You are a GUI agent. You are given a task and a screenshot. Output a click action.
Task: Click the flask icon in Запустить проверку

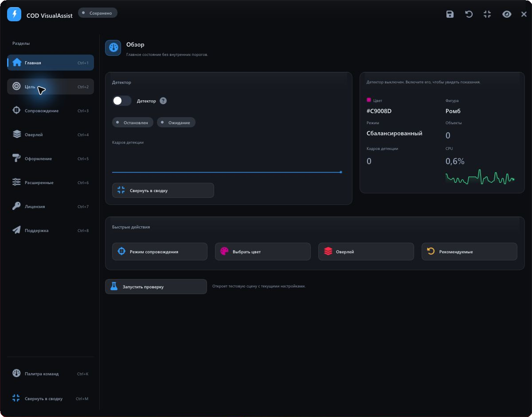tap(114, 287)
